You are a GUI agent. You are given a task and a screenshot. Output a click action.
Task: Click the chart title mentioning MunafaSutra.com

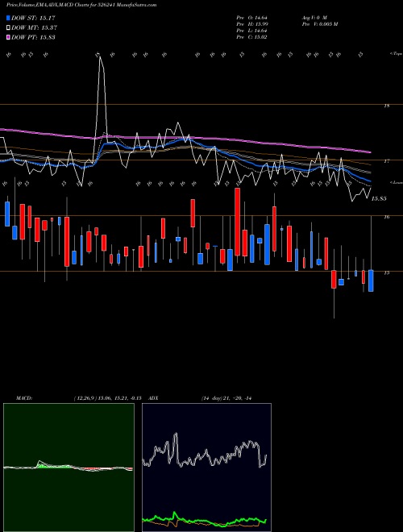pyautogui.click(x=81, y=5)
